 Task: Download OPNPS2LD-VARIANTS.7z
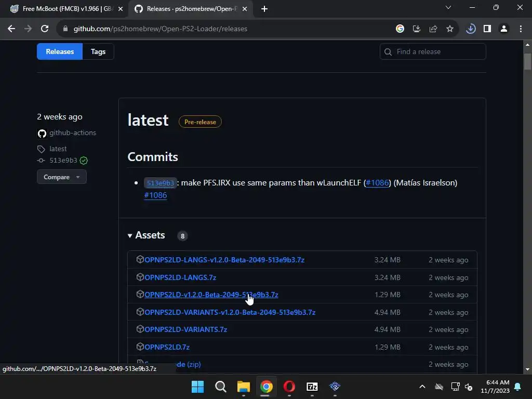click(185, 329)
